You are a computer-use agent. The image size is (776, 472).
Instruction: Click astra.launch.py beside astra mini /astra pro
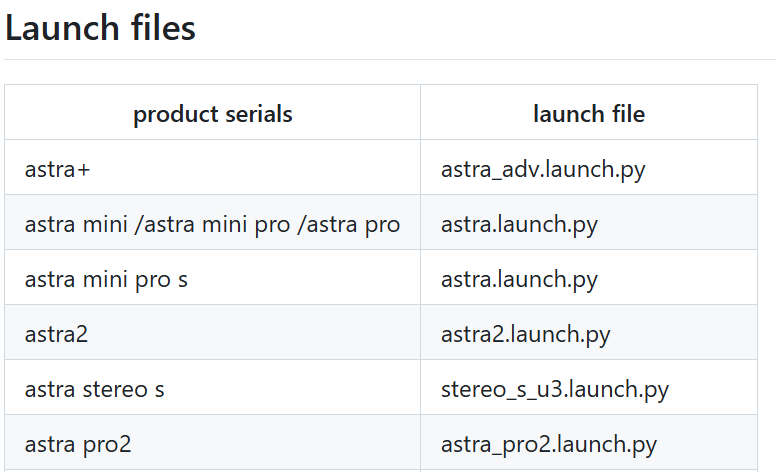point(519,224)
